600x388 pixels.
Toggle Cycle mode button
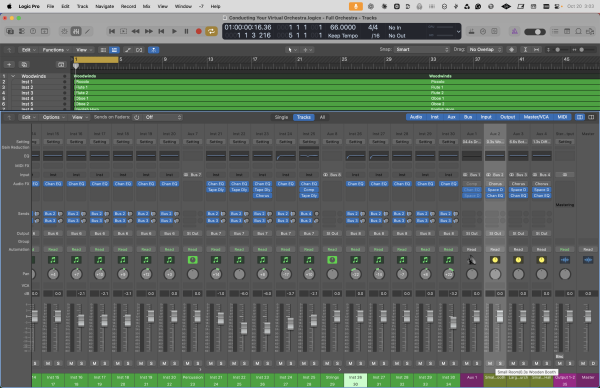pyautogui.click(x=211, y=31)
